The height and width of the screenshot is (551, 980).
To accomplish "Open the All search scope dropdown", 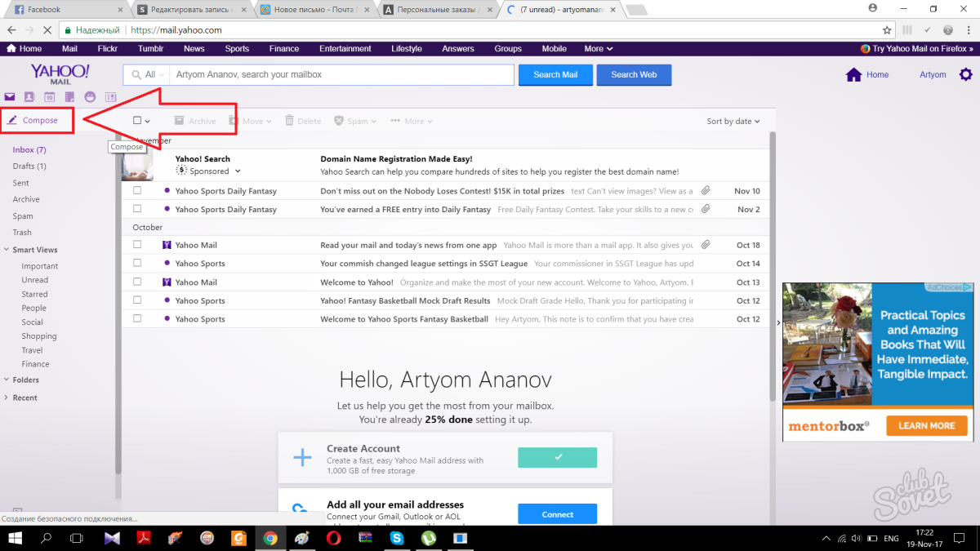I will (147, 74).
